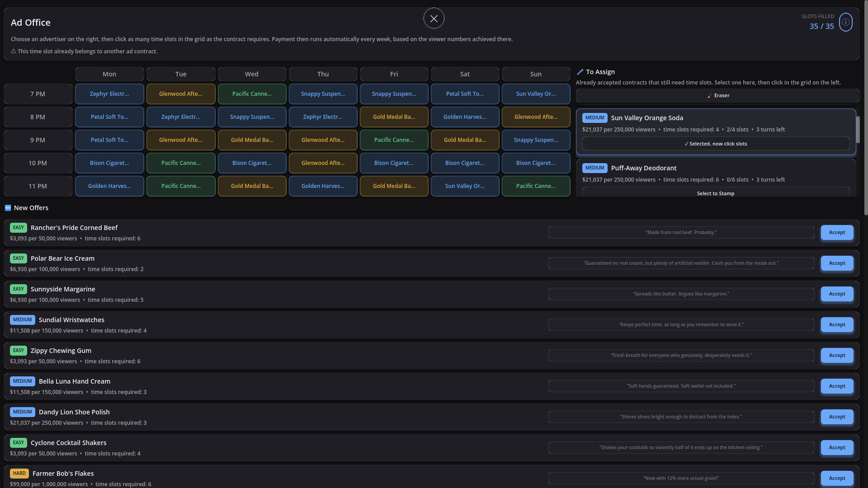Click the Tuesday 10 PM Pacific Canne slot

tap(181, 163)
